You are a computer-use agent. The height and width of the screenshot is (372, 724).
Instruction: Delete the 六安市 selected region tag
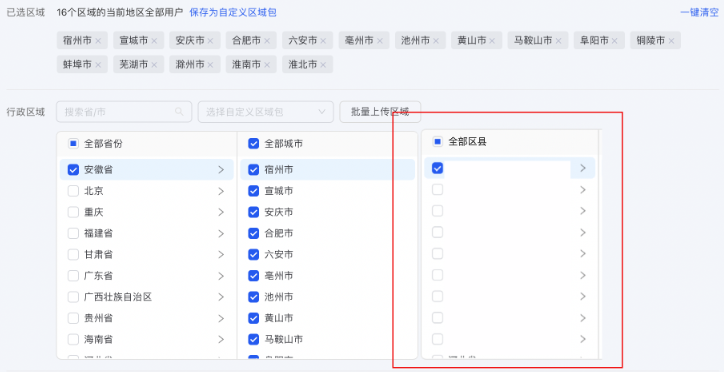tap(323, 41)
